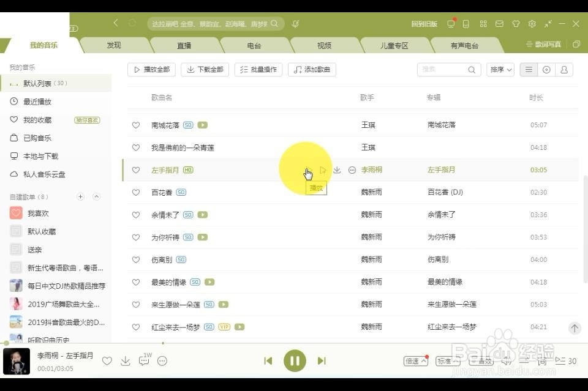Go back with the left arrow icon
Viewport: 588px width, 391px height.
(116, 23)
